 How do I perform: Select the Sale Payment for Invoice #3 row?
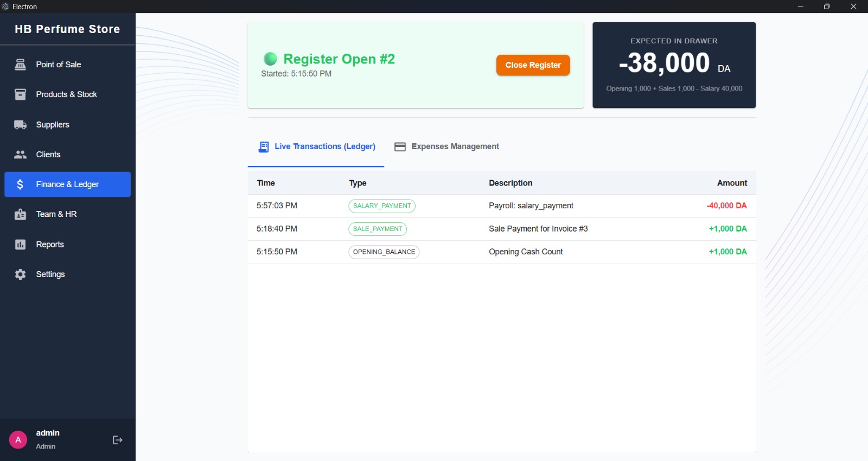coord(538,229)
